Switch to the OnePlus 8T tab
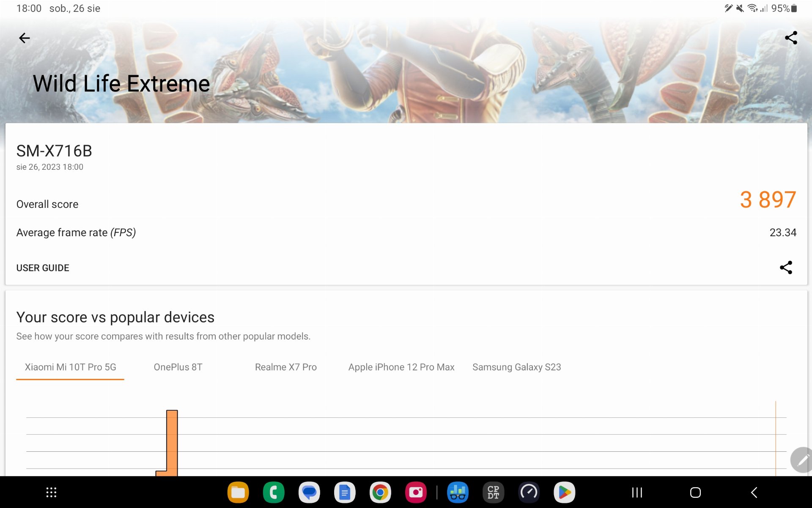The width and height of the screenshot is (812, 508). point(178,367)
